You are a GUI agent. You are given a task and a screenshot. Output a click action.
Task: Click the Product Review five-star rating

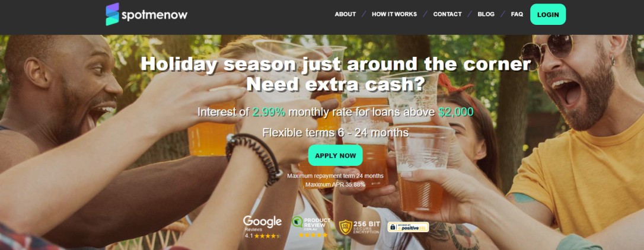click(313, 235)
